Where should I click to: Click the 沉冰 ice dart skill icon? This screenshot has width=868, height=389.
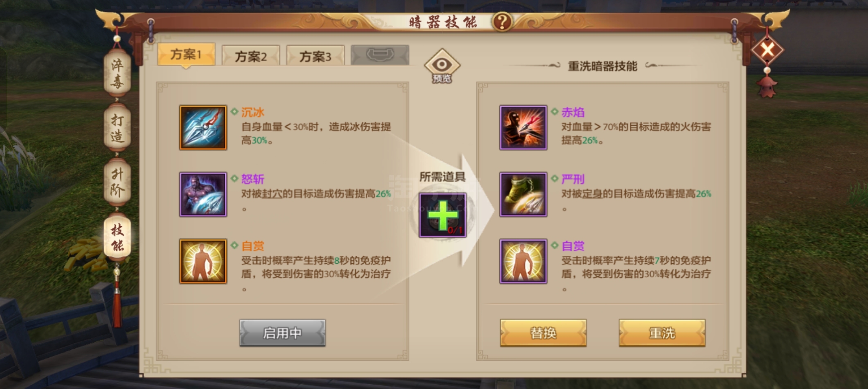tap(203, 128)
